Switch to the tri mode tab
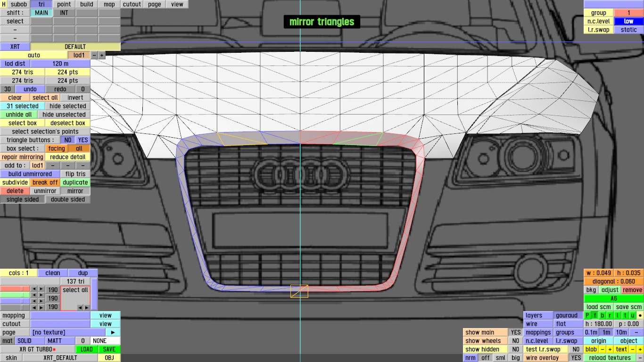Viewport: 644px width, 362px height. pos(41,4)
